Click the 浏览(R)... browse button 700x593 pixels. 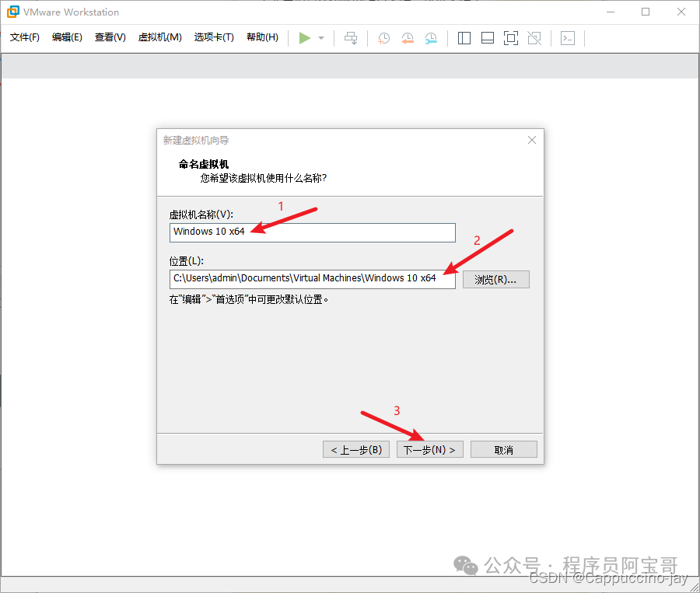tap(496, 279)
